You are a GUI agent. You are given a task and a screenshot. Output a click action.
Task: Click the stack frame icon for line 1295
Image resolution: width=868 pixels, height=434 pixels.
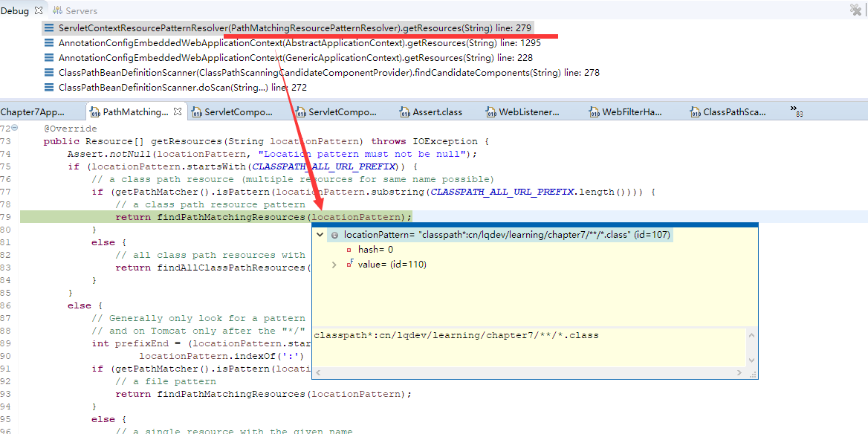49,43
